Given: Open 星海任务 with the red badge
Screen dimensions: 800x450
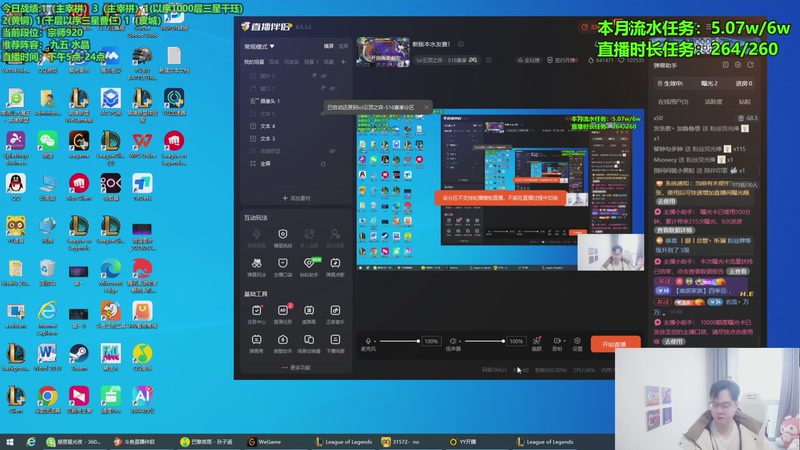Looking at the screenshot, I should coord(283,314).
